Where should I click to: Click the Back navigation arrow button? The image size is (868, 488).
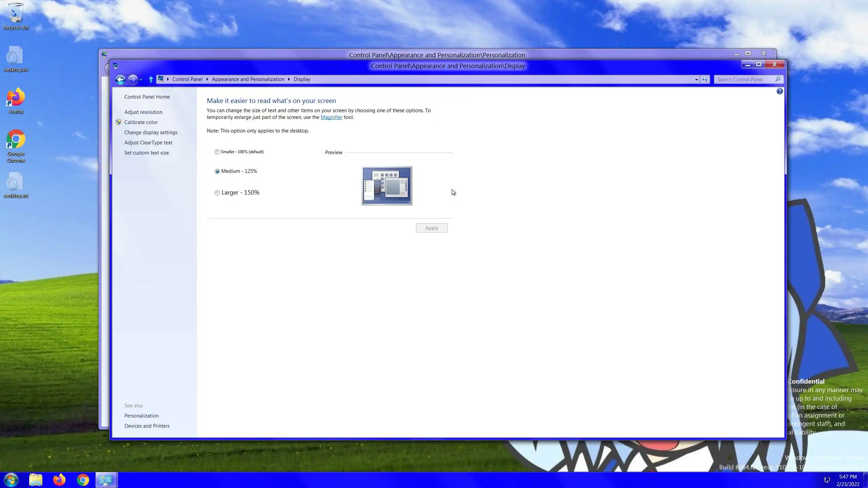tap(120, 79)
